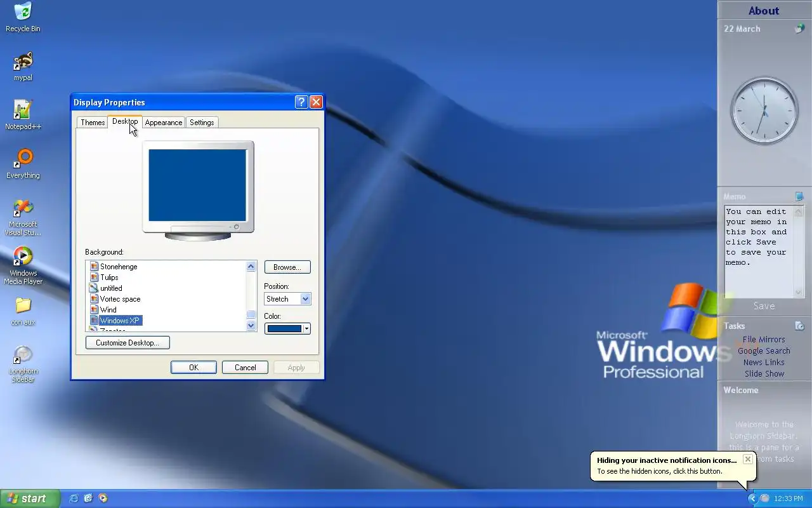Click the Start button
This screenshot has width=812, height=508.
tap(30, 498)
